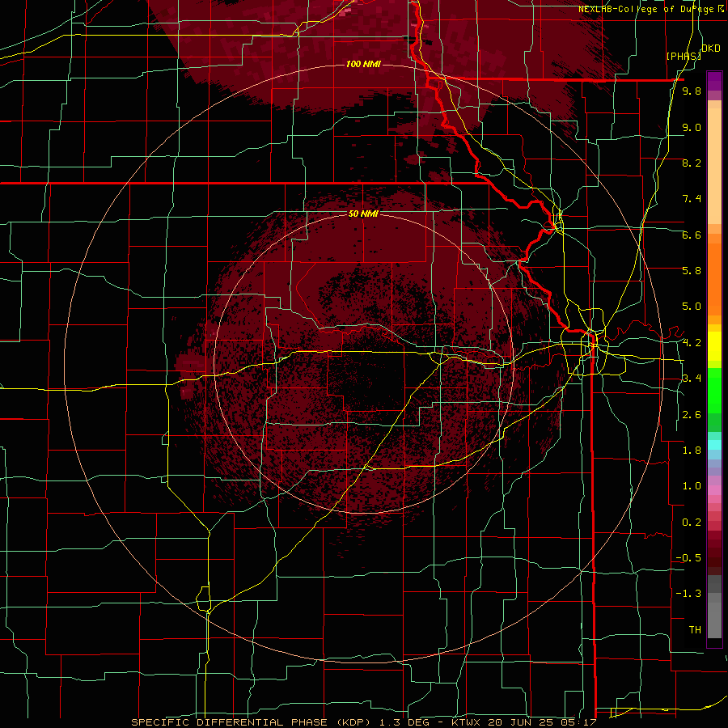The image size is (728, 728).
Task: Click the "KTWX" radar site identifier
Action: [x=467, y=722]
